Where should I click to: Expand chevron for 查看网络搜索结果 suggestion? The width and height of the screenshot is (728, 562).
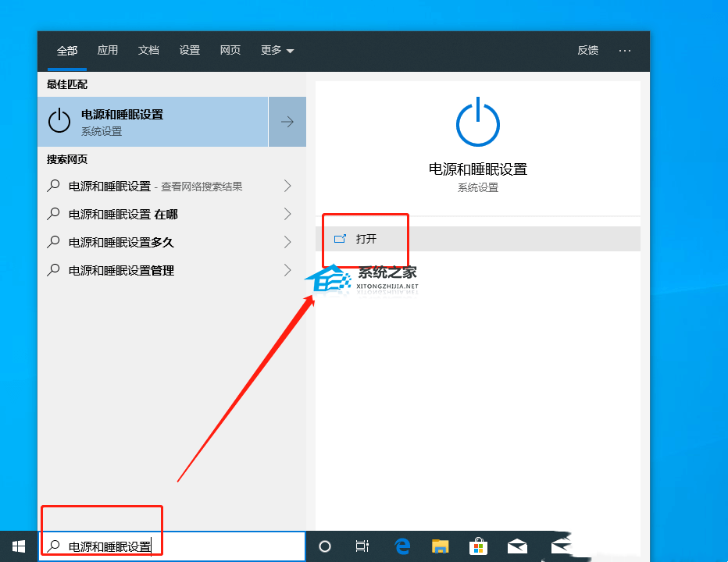tap(287, 186)
